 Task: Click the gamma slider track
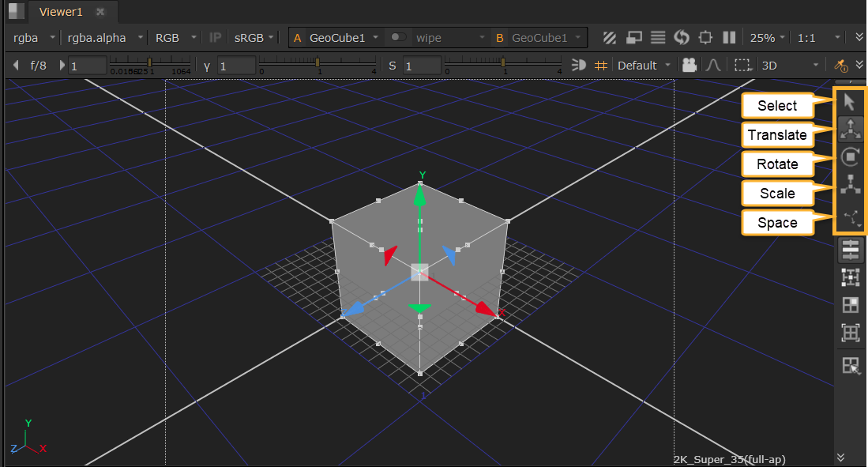pos(318,62)
